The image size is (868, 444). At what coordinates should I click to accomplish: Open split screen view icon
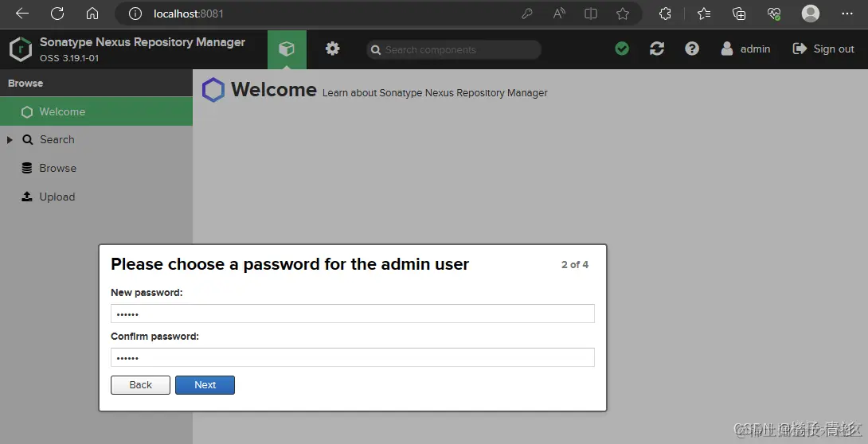click(x=591, y=14)
